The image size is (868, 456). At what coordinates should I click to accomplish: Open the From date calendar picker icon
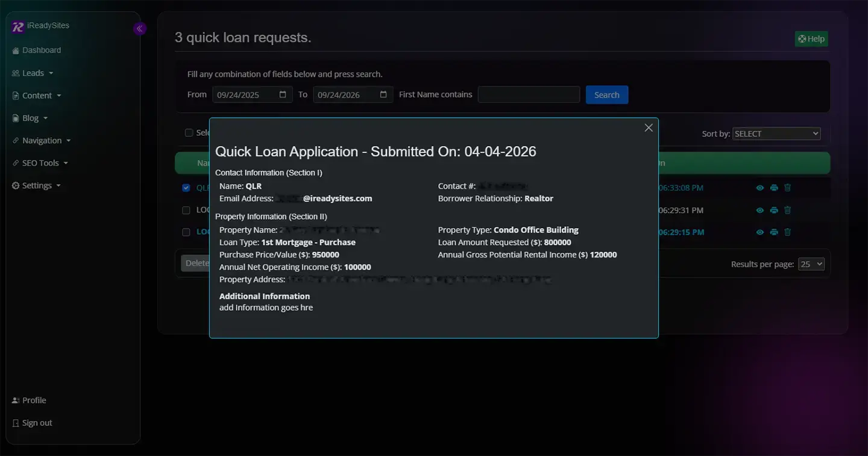click(283, 95)
